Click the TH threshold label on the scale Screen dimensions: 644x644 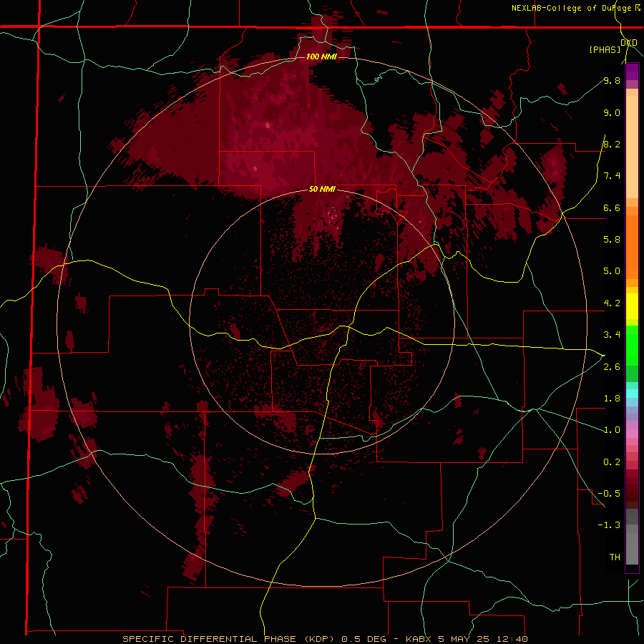tap(615, 557)
